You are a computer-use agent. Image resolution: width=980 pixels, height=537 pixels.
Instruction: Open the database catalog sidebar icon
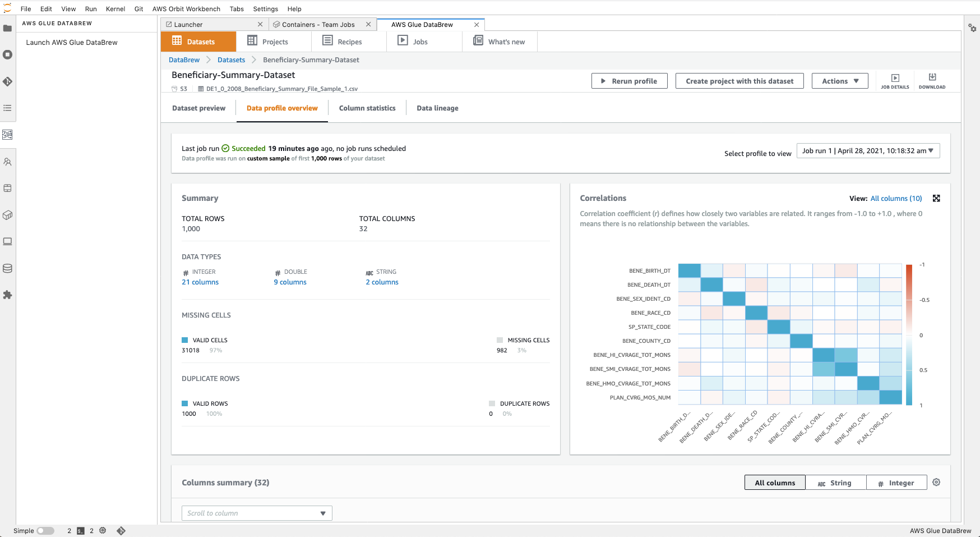(8, 268)
